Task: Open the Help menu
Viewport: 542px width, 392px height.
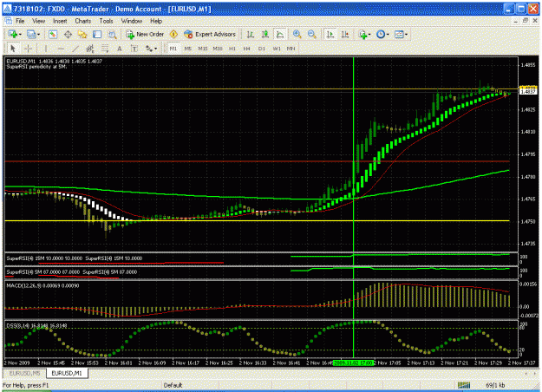Action: point(156,21)
